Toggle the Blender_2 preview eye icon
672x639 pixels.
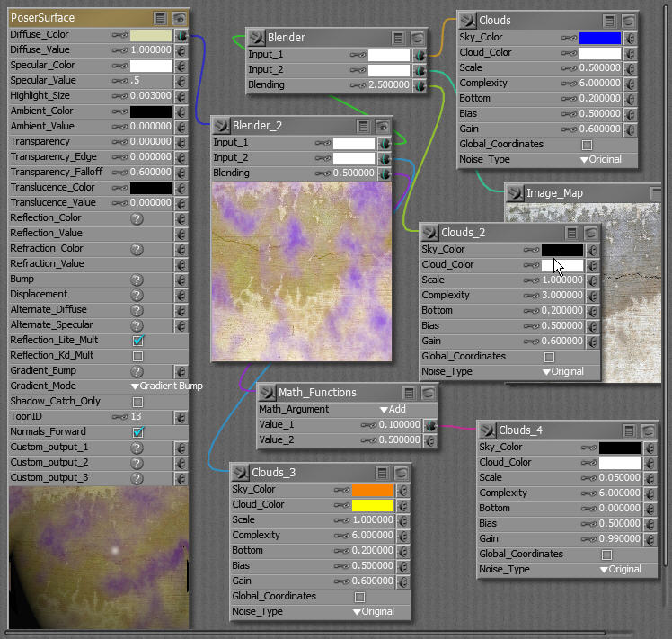pos(382,127)
